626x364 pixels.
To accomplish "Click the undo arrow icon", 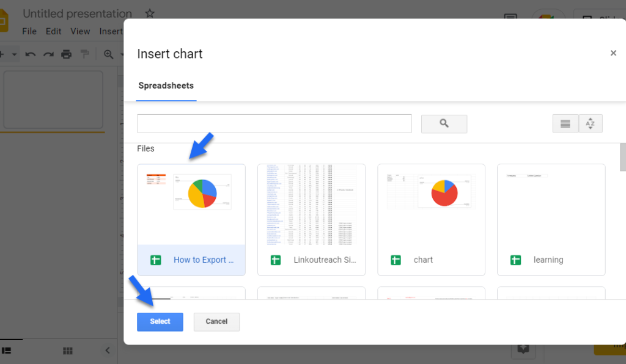I will point(31,54).
